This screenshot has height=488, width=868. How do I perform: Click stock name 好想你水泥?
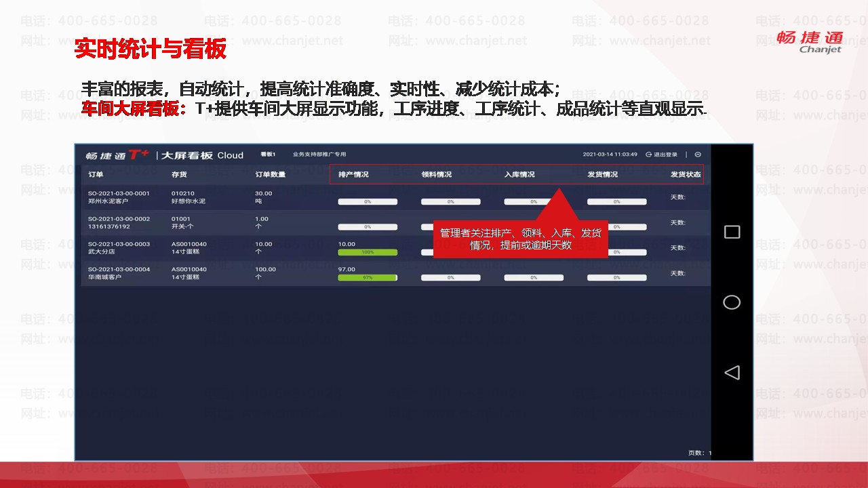point(188,202)
